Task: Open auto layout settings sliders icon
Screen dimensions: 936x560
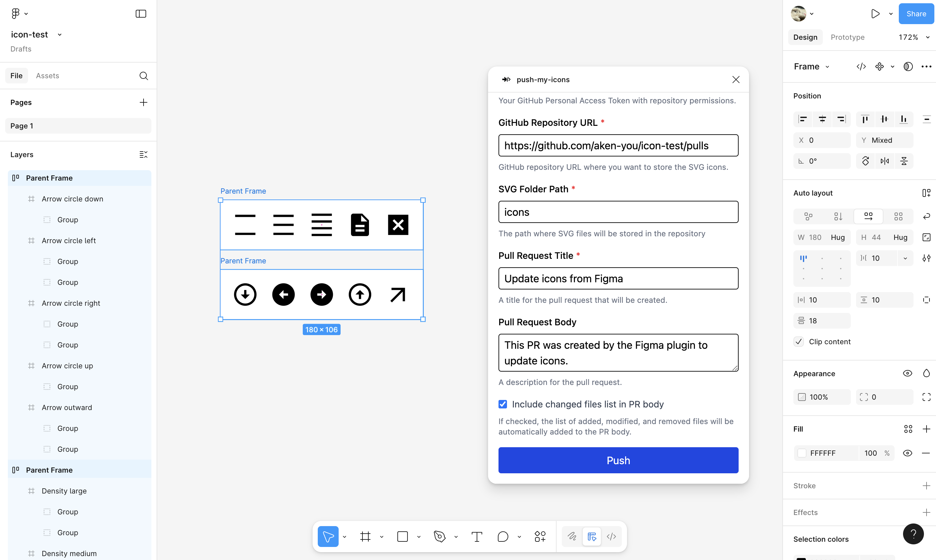Action: [x=926, y=258]
